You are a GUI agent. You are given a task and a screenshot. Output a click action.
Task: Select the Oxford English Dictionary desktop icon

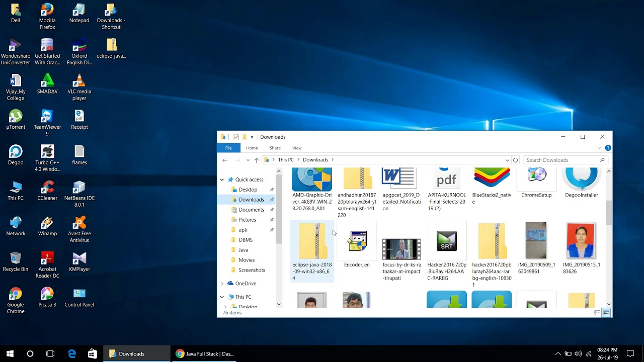[x=79, y=52]
